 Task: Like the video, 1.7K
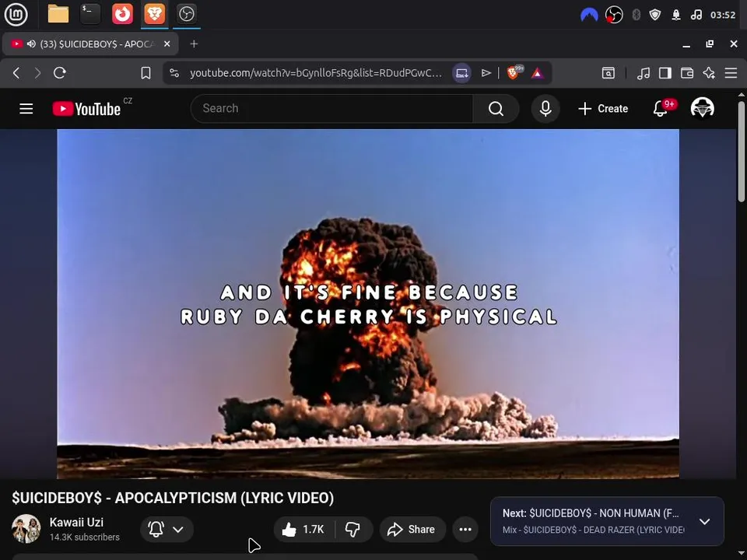click(x=303, y=529)
